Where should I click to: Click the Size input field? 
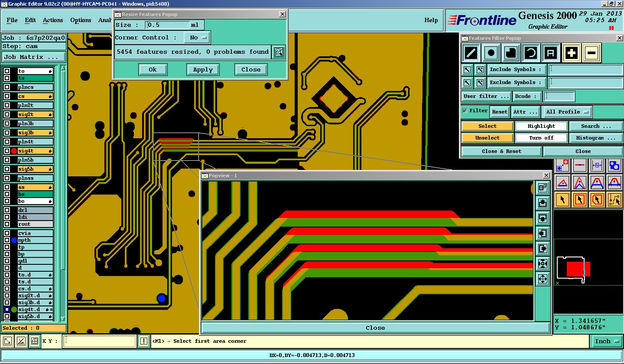pos(167,25)
